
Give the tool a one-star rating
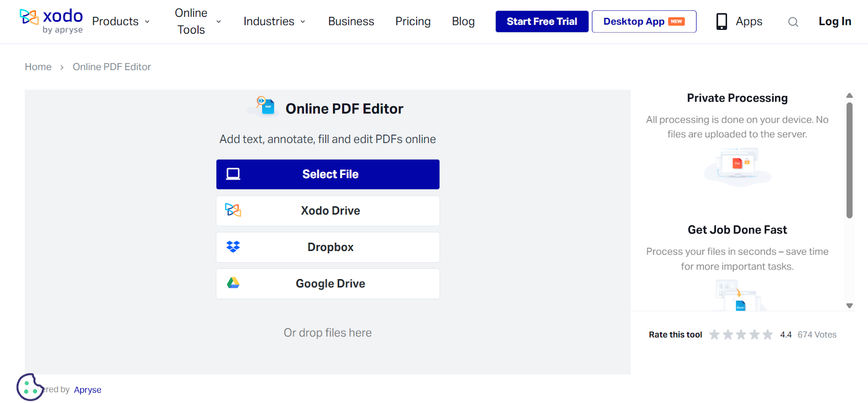(x=714, y=335)
